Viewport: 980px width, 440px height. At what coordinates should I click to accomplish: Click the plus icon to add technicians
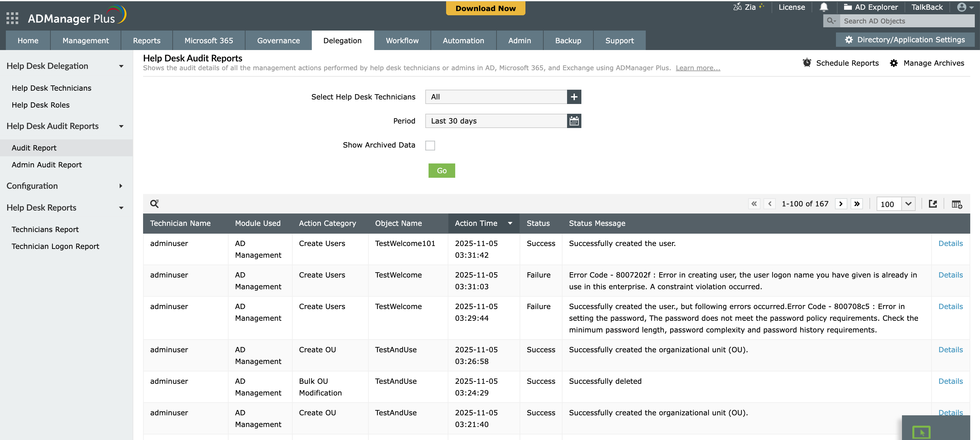pos(574,97)
